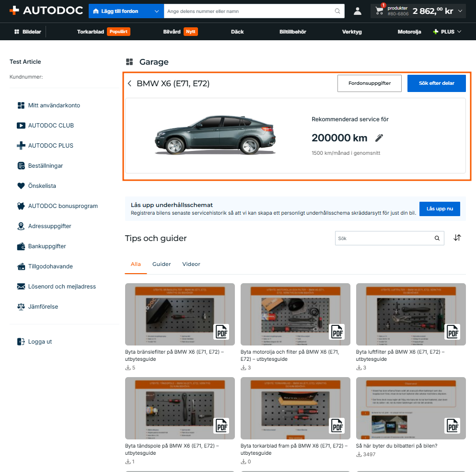Switch to the Videor tab
Image resolution: width=476 pixels, height=472 pixels.
pos(191,264)
